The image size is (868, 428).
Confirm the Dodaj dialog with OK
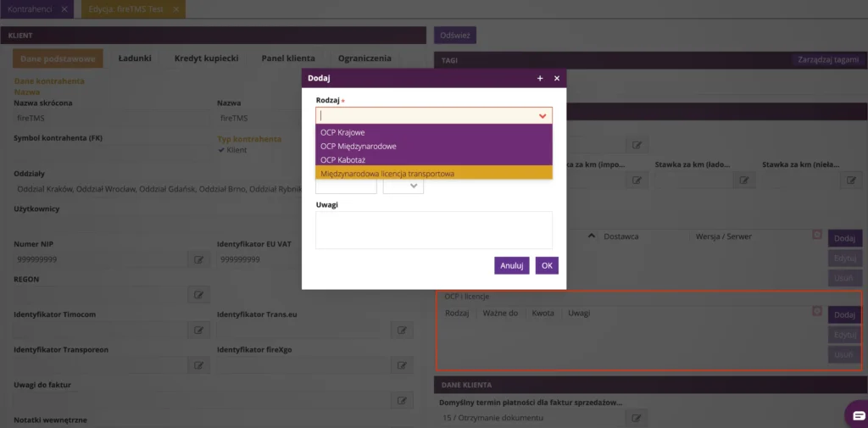tap(547, 265)
